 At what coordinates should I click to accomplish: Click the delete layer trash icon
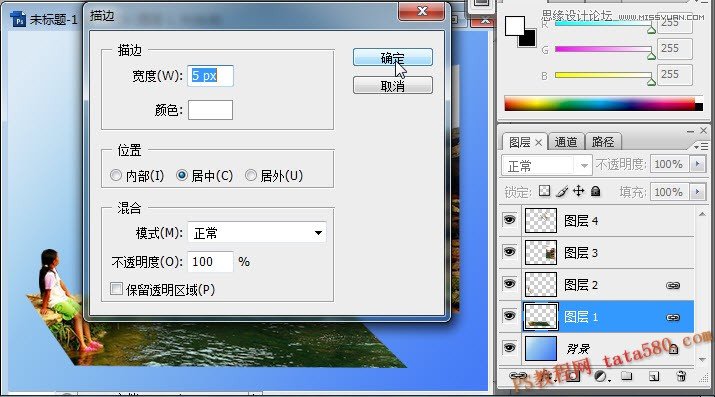pyautogui.click(x=681, y=376)
